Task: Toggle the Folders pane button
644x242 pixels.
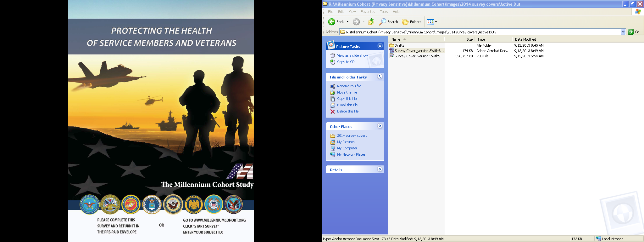Action: point(411,22)
